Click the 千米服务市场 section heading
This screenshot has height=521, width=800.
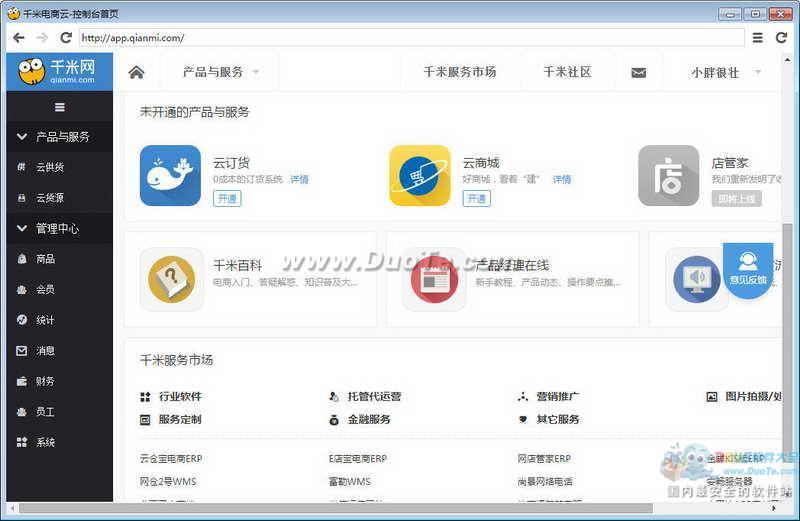(x=177, y=360)
